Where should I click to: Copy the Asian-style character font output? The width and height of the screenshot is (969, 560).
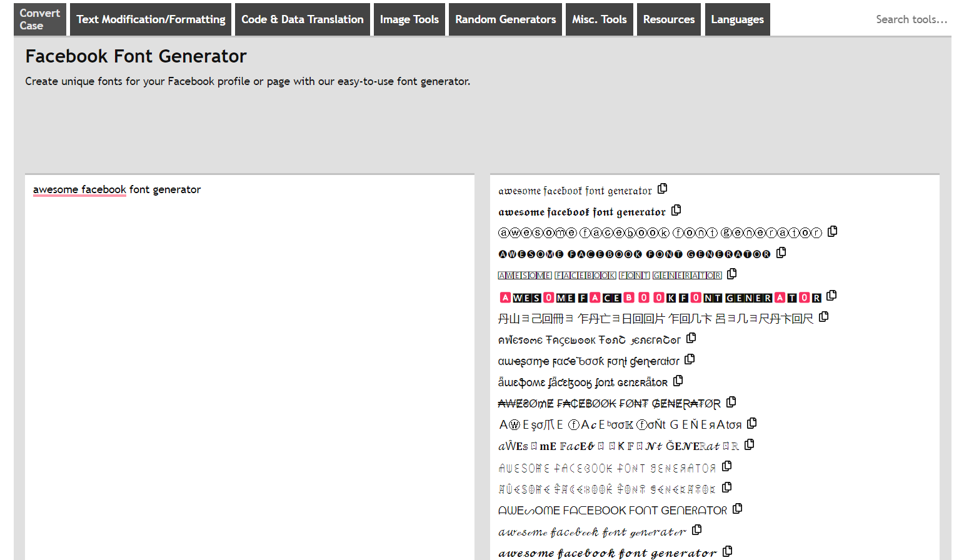[823, 316]
